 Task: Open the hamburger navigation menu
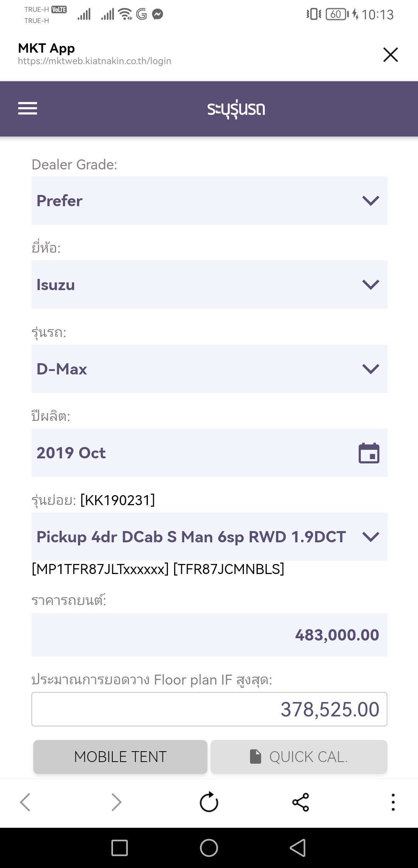[x=27, y=108]
